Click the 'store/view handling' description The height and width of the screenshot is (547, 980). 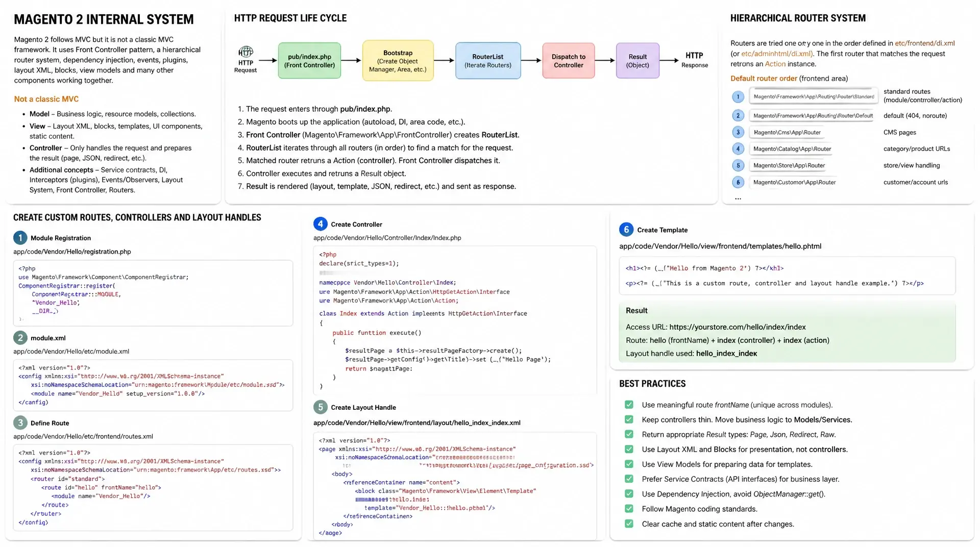(912, 165)
